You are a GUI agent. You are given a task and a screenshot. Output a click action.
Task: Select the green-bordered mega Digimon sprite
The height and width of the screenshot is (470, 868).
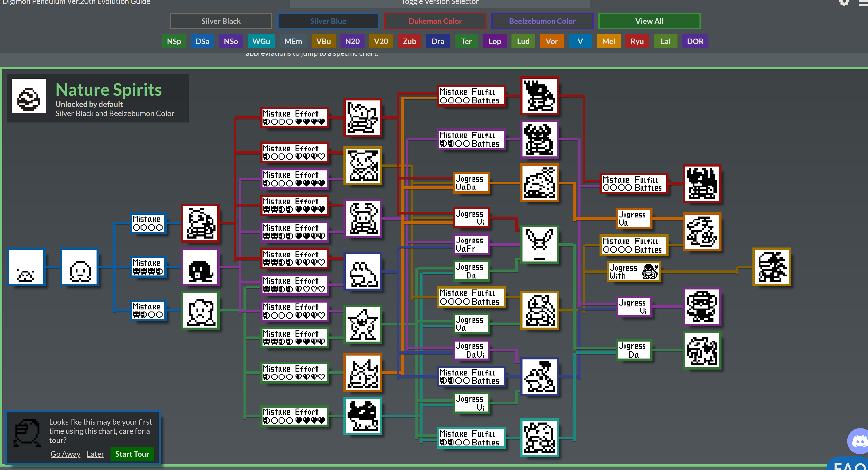702,350
